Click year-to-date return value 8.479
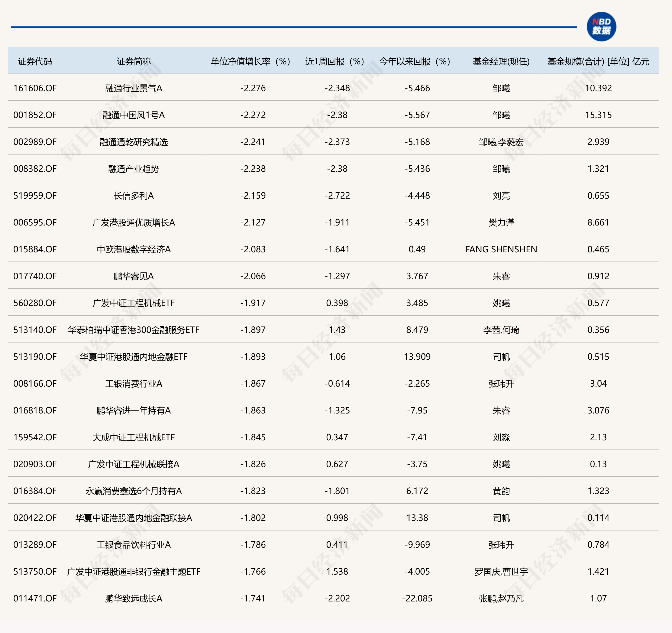 417,330
